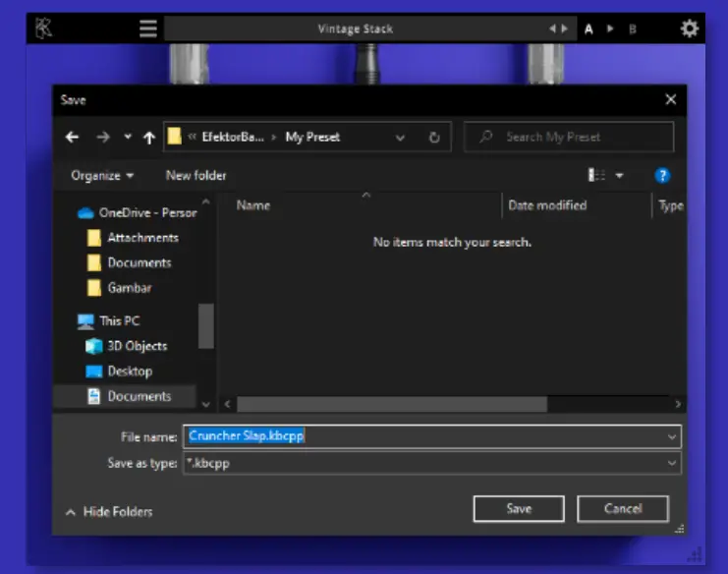Go to the previous preset arrow
Screen dimensions: 728x574
pos(552,29)
